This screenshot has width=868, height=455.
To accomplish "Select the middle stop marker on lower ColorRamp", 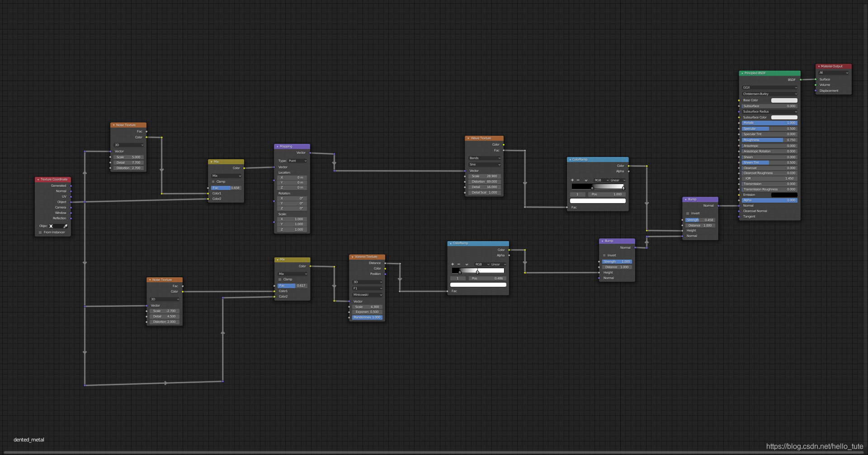I will [x=477, y=272].
